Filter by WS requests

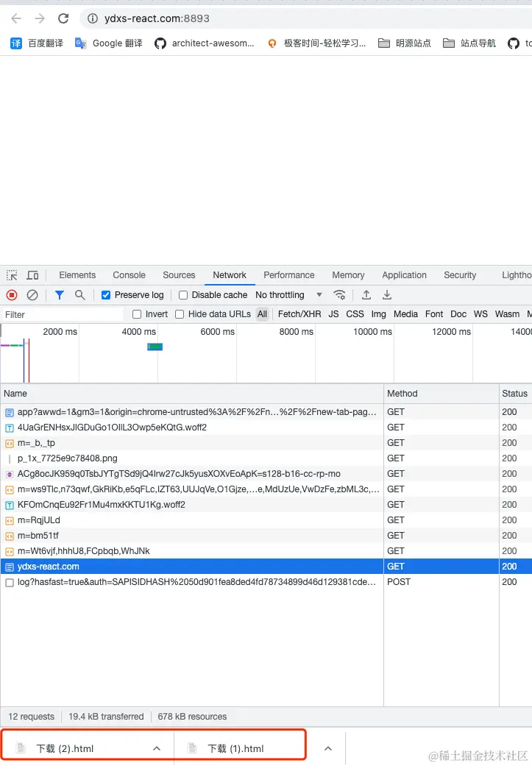click(480, 314)
